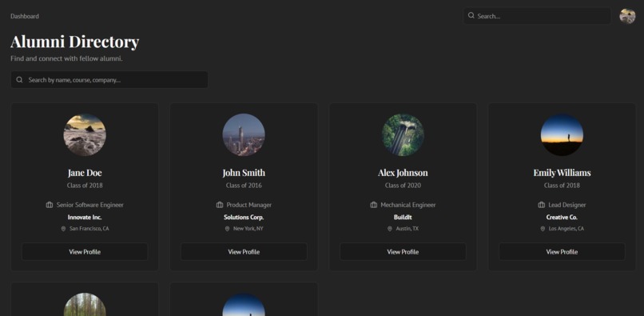This screenshot has width=644, height=316.
Task: Click the 'Austin, TX' location text
Action: (407, 229)
